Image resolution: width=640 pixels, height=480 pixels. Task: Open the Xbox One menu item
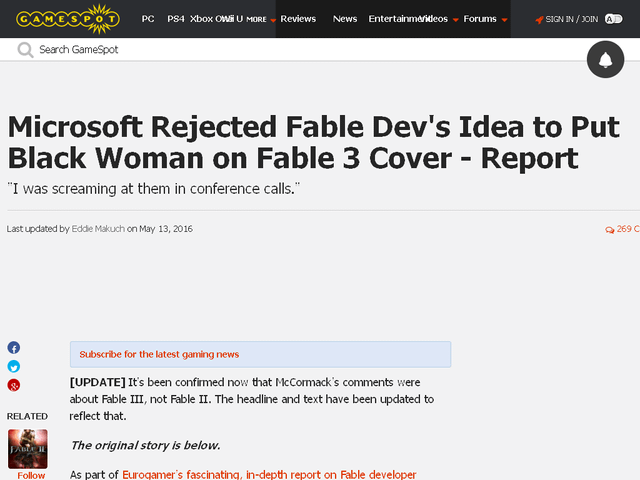pyautogui.click(x=206, y=19)
